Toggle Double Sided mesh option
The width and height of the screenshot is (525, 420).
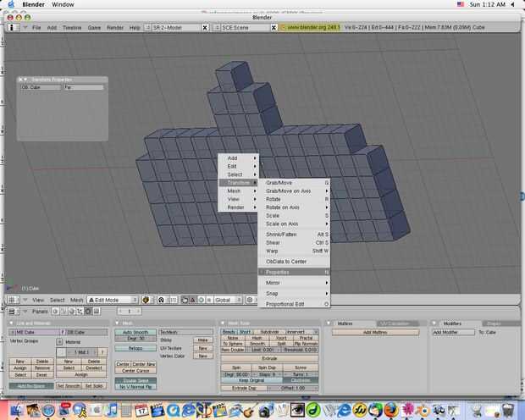[x=135, y=380]
